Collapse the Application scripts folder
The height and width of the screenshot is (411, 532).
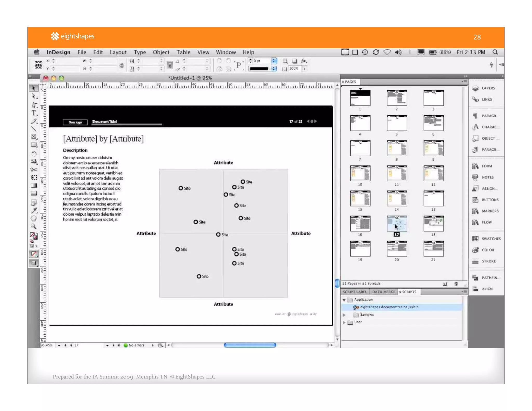(344, 300)
